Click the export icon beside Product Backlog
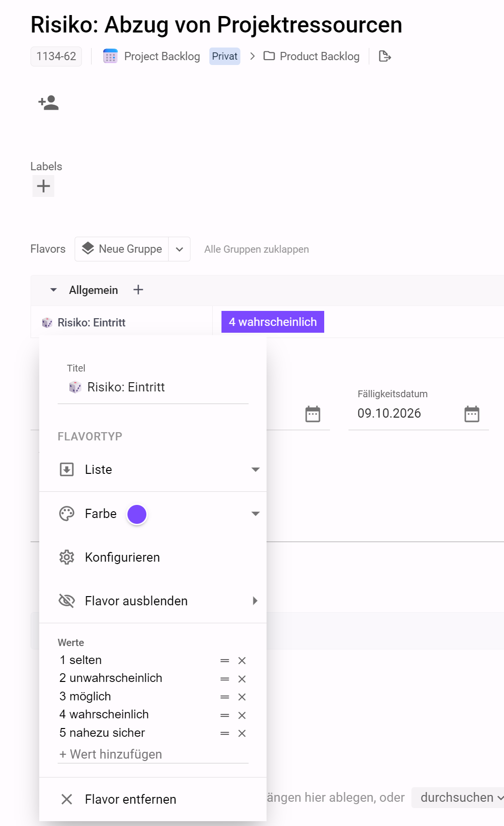This screenshot has height=826, width=504. pos(385,56)
